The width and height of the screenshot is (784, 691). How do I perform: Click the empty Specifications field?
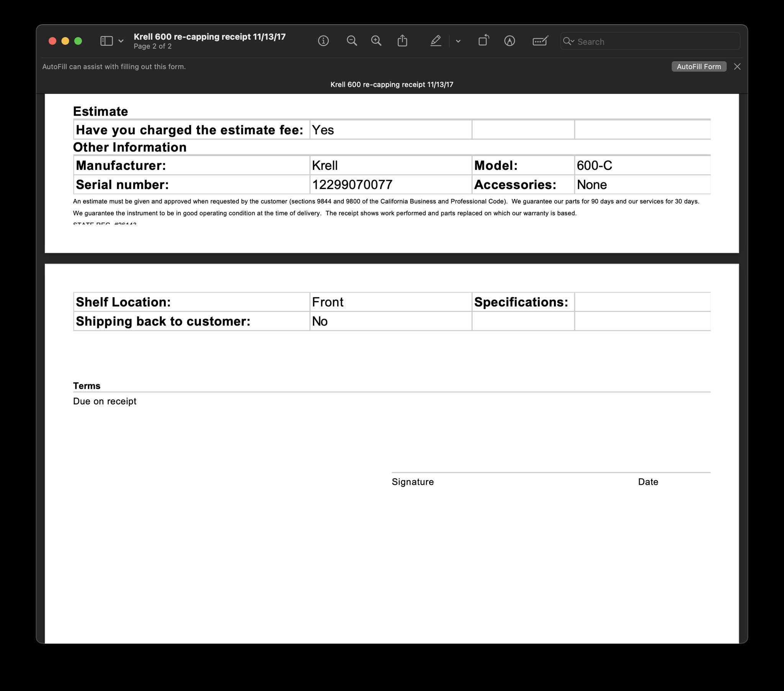[x=642, y=302]
